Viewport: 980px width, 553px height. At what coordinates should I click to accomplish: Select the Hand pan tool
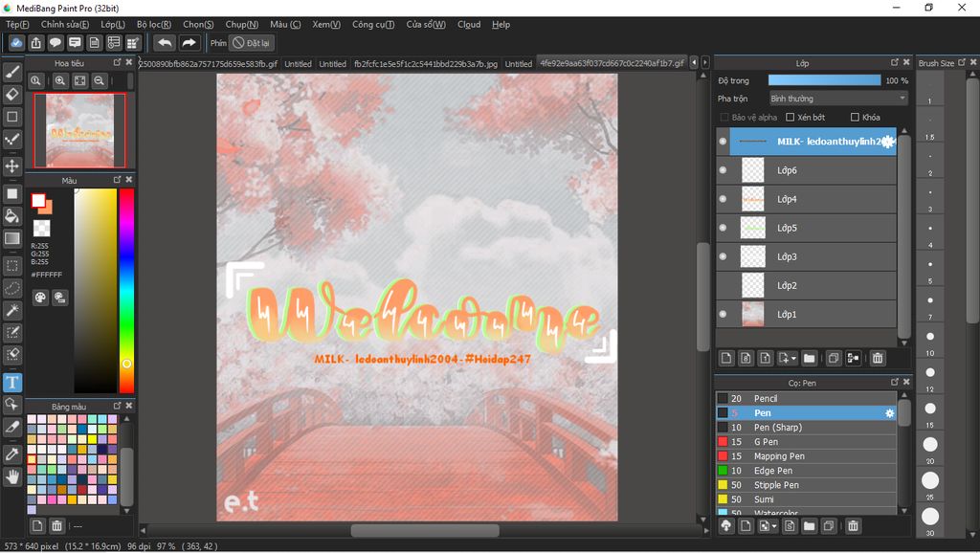pos(11,476)
